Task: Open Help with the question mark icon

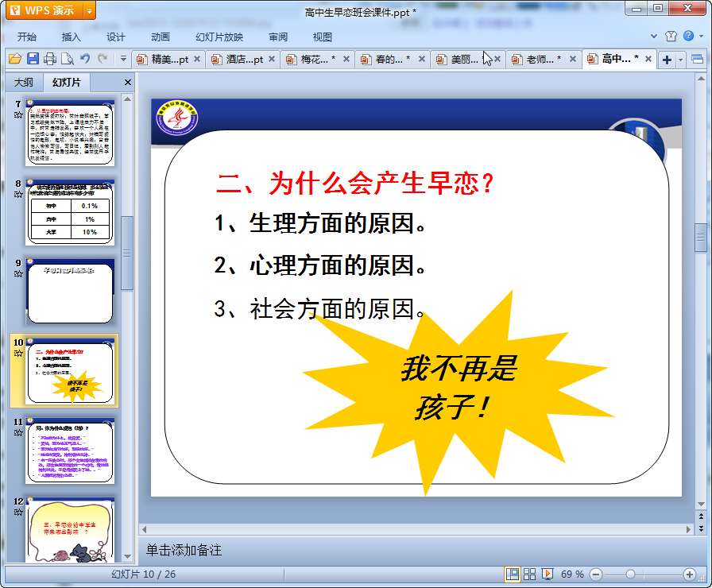Action: point(688,36)
